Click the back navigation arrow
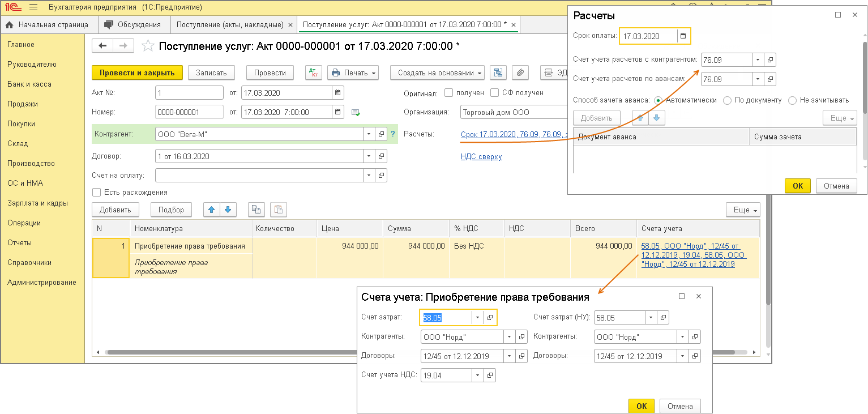 pos(102,46)
